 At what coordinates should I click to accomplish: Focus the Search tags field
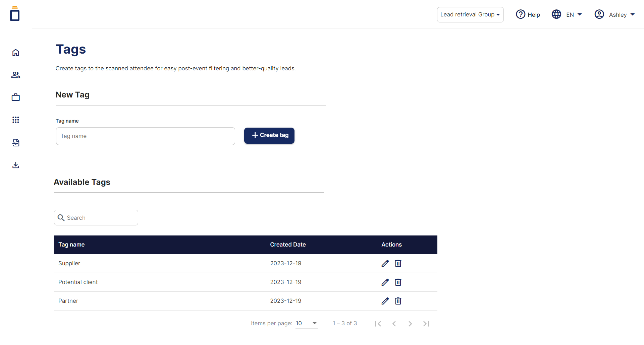tap(96, 218)
